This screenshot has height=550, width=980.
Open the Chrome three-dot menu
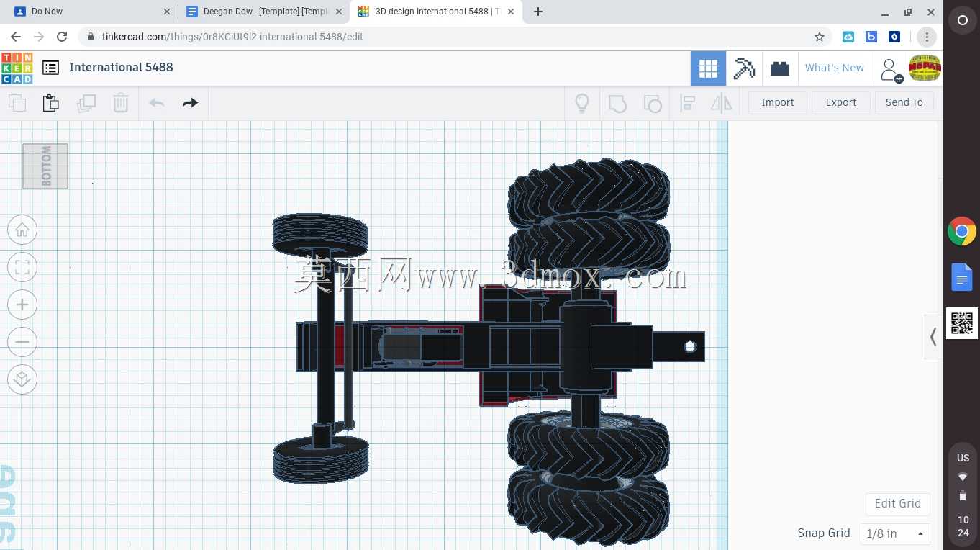(x=927, y=37)
